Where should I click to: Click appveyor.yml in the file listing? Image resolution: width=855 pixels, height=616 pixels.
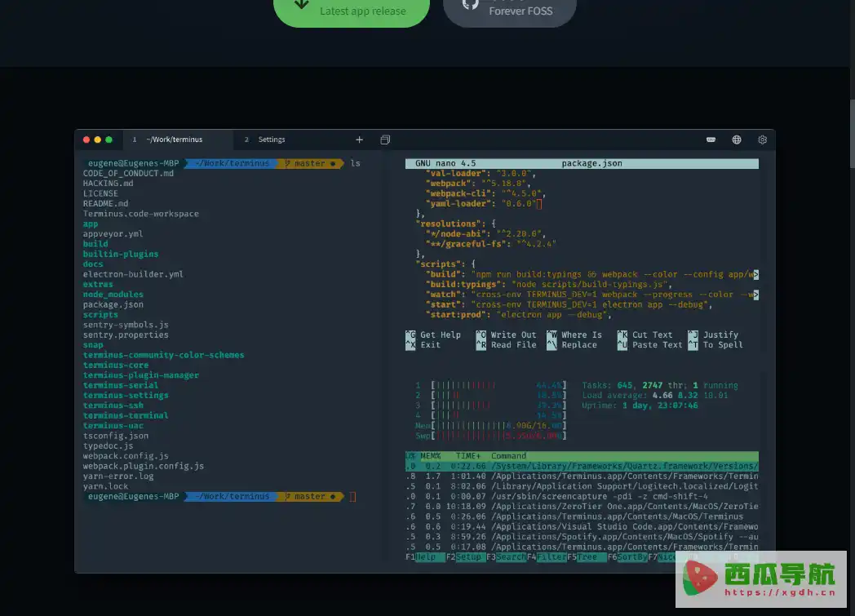click(x=113, y=234)
